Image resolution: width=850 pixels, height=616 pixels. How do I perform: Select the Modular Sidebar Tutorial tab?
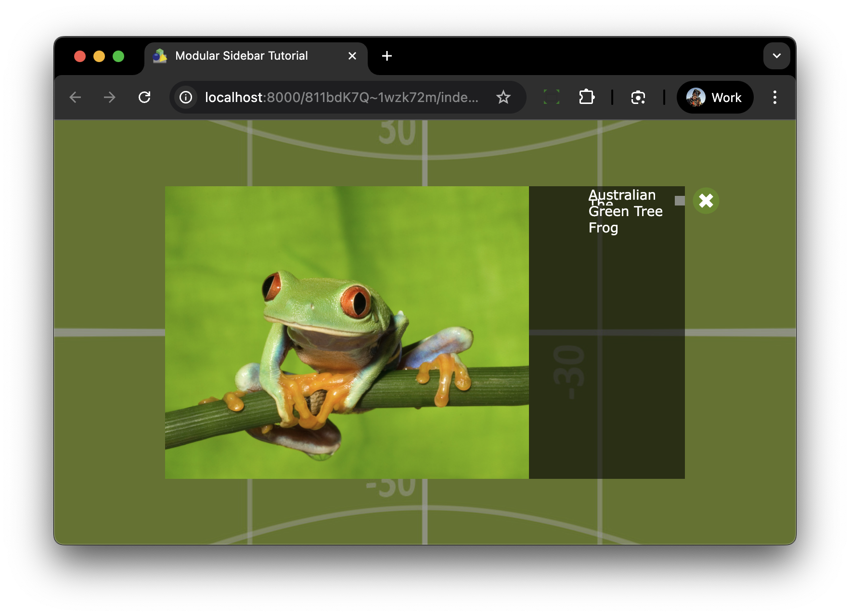point(256,56)
